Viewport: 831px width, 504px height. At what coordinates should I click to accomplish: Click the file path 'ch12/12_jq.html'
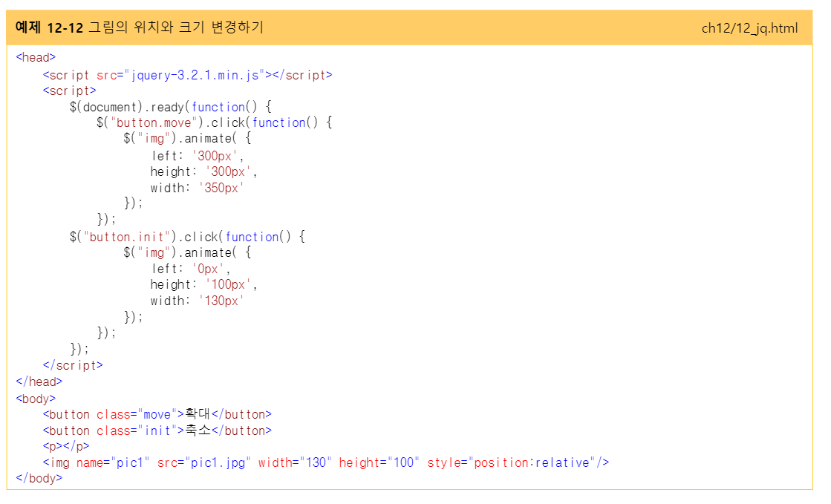pos(749,28)
